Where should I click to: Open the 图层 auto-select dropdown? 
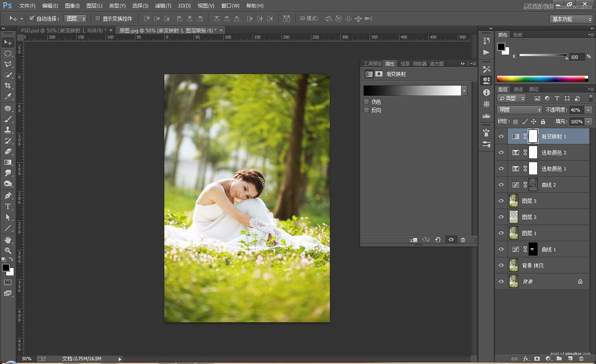(75, 19)
